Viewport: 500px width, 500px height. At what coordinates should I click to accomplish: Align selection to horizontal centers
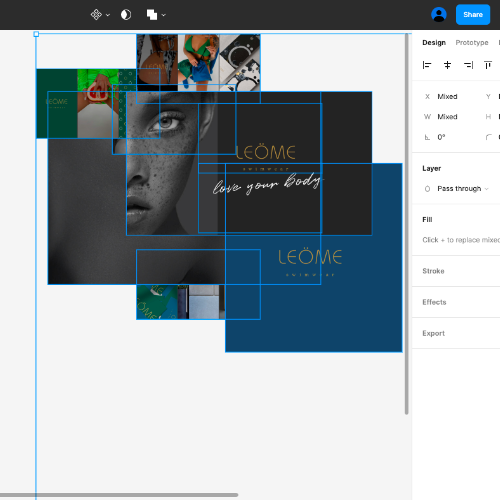coord(447,65)
